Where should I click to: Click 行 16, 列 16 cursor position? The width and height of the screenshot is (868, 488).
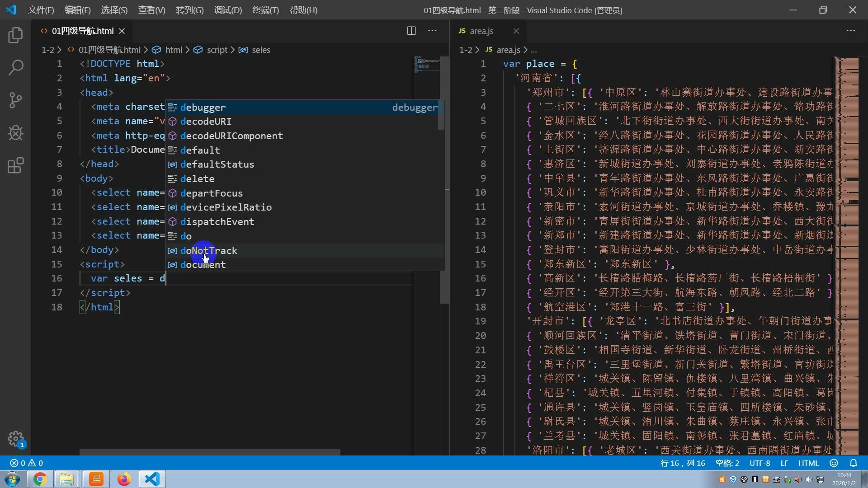(683, 463)
